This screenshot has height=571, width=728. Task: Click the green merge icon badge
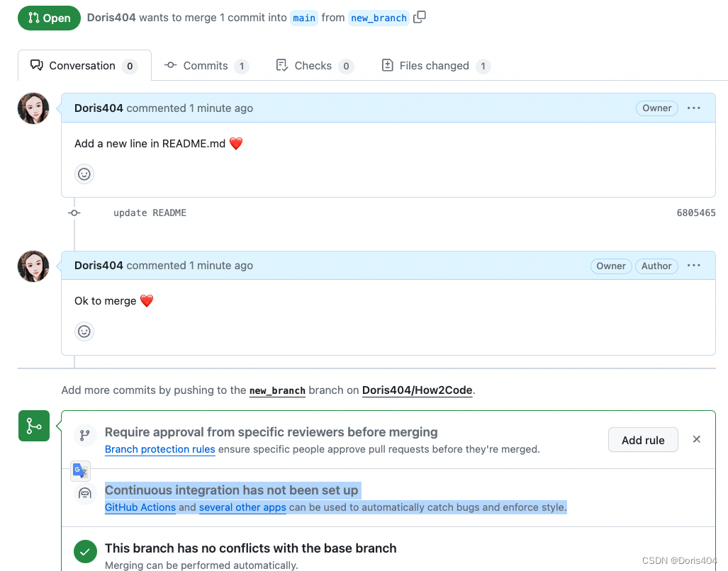tap(34, 426)
